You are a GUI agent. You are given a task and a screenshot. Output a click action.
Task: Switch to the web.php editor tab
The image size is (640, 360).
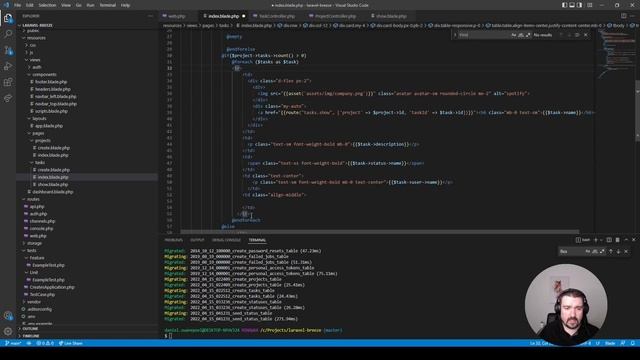[x=176, y=16]
